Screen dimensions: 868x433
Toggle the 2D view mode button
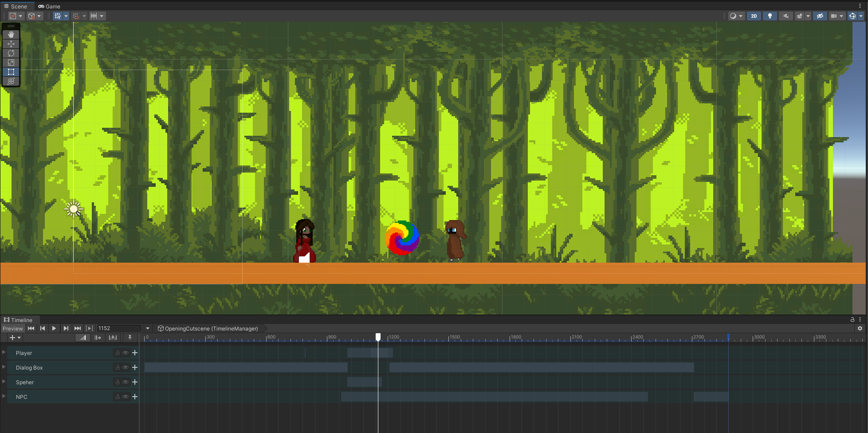pyautogui.click(x=754, y=16)
